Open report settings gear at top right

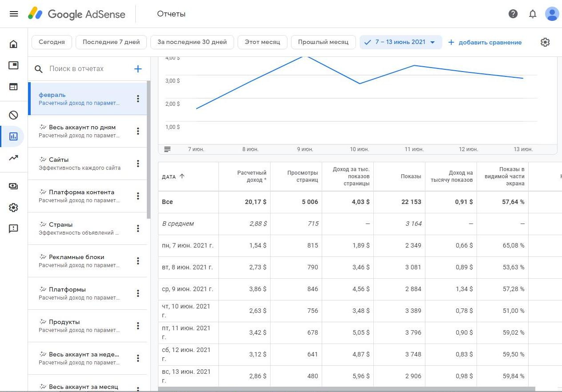[x=545, y=42]
